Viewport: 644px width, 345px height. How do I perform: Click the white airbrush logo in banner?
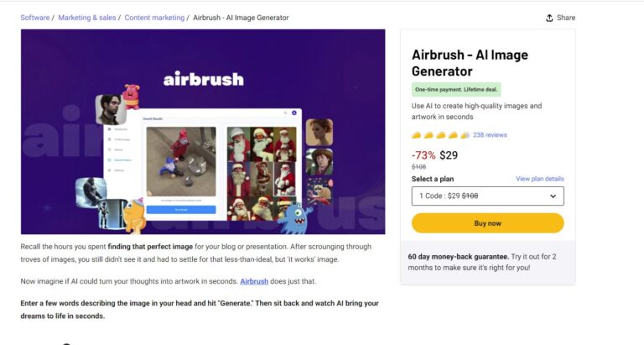pos(203,79)
